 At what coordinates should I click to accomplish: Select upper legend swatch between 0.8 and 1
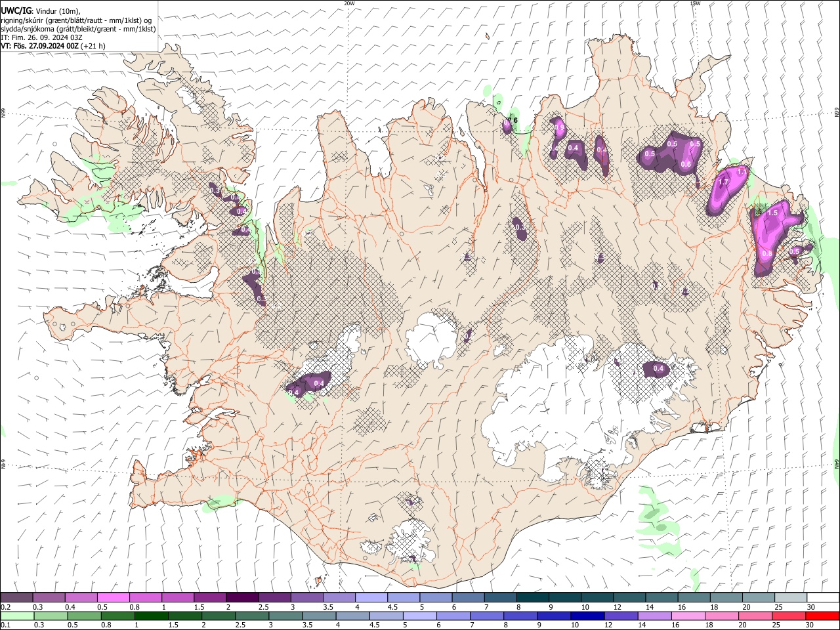click(x=145, y=598)
